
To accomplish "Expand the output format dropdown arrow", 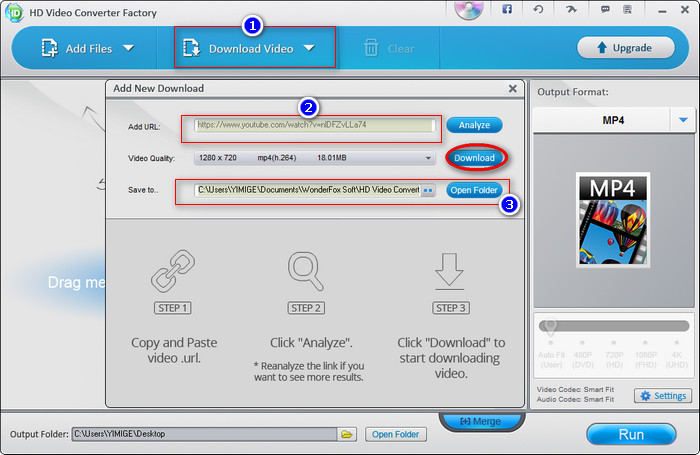I will (683, 120).
